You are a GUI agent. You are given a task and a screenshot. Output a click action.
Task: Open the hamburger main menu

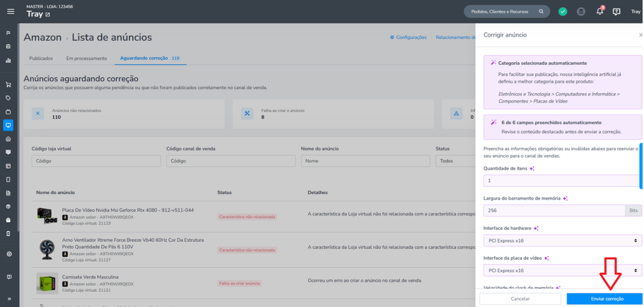[x=10, y=11]
